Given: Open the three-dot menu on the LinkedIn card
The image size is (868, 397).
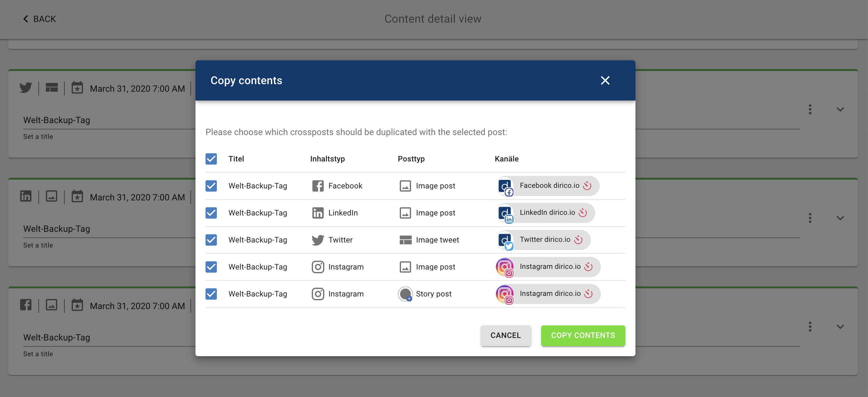Looking at the screenshot, I should point(810,218).
